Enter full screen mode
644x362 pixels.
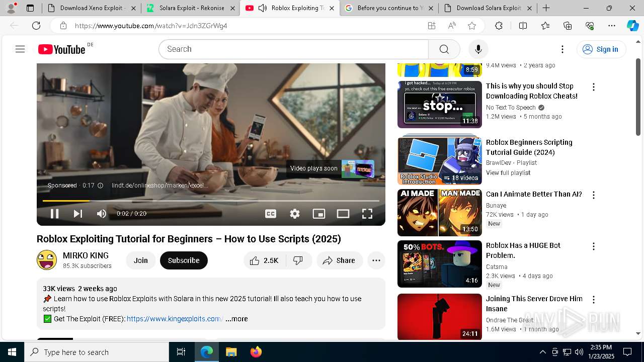(x=367, y=214)
